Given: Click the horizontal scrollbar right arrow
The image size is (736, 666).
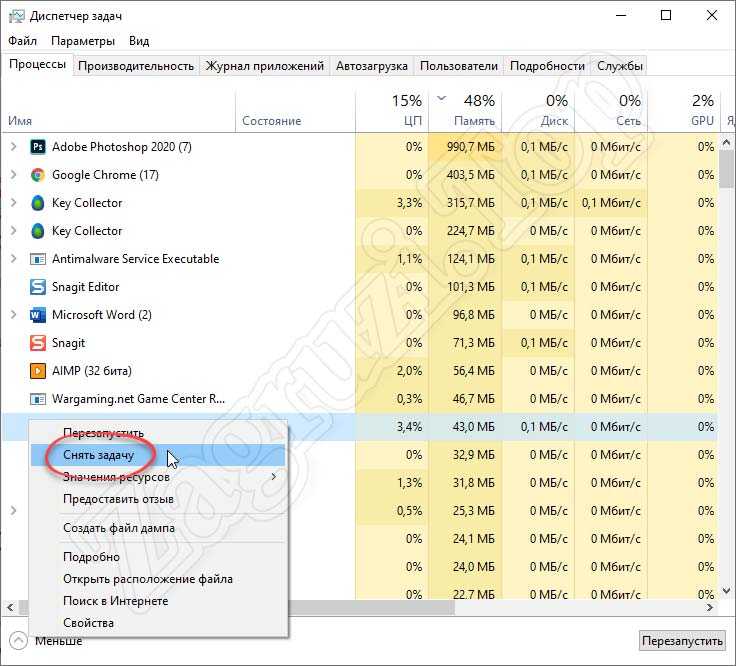Looking at the screenshot, I should [x=711, y=608].
